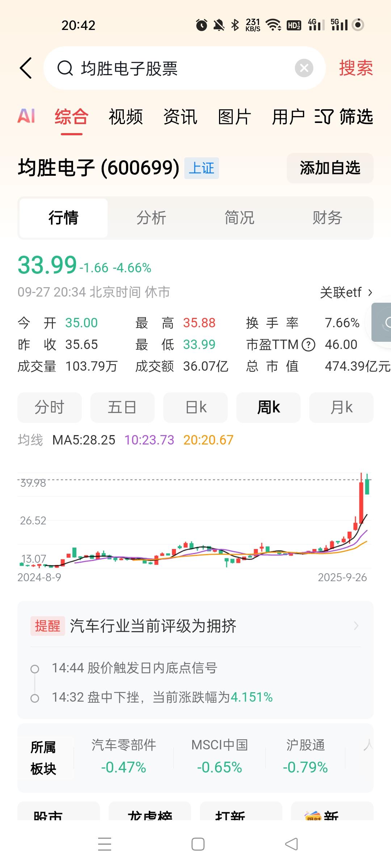Tap the 14:32 timeline circle marker
391x868 pixels.
pos(35,698)
